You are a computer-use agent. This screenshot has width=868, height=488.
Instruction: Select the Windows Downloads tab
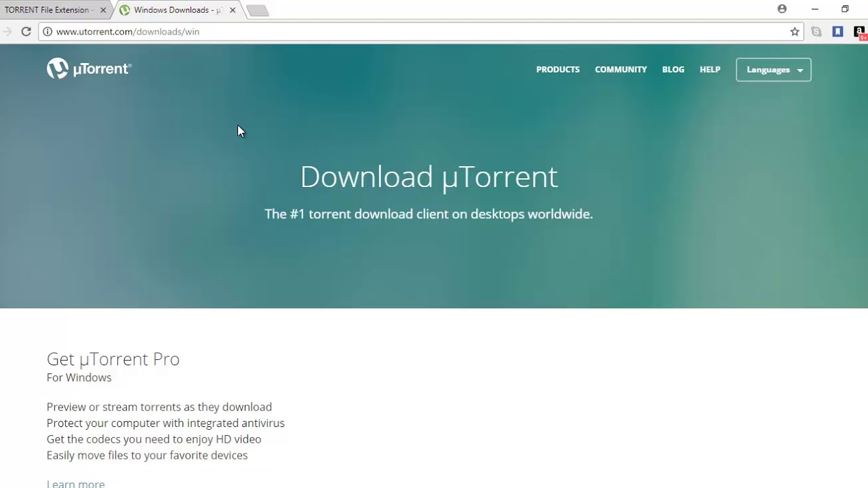tap(178, 10)
